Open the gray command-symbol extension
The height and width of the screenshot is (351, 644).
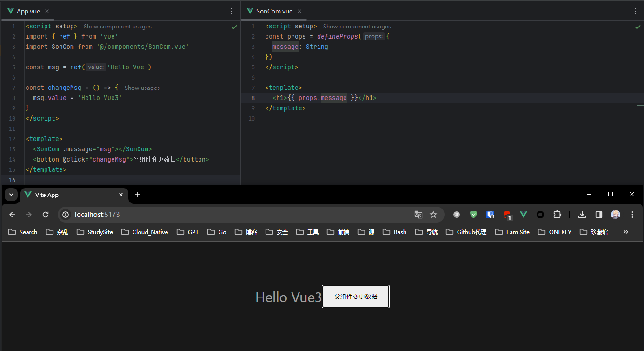pyautogui.click(x=457, y=215)
